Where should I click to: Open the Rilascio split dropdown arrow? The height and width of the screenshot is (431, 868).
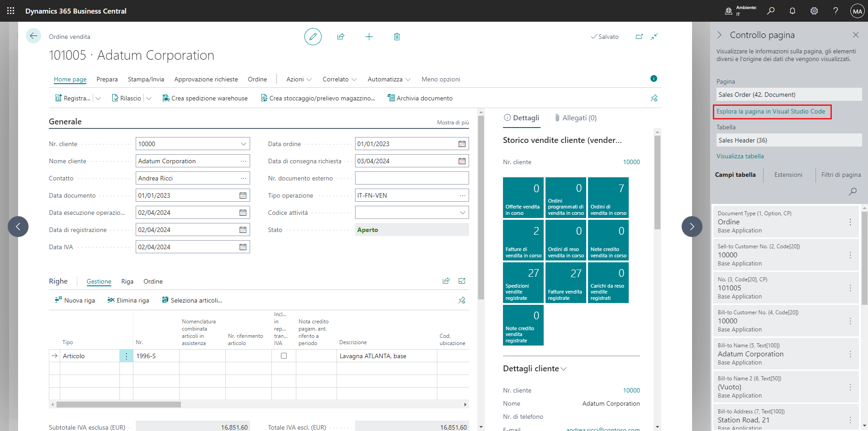(x=148, y=98)
